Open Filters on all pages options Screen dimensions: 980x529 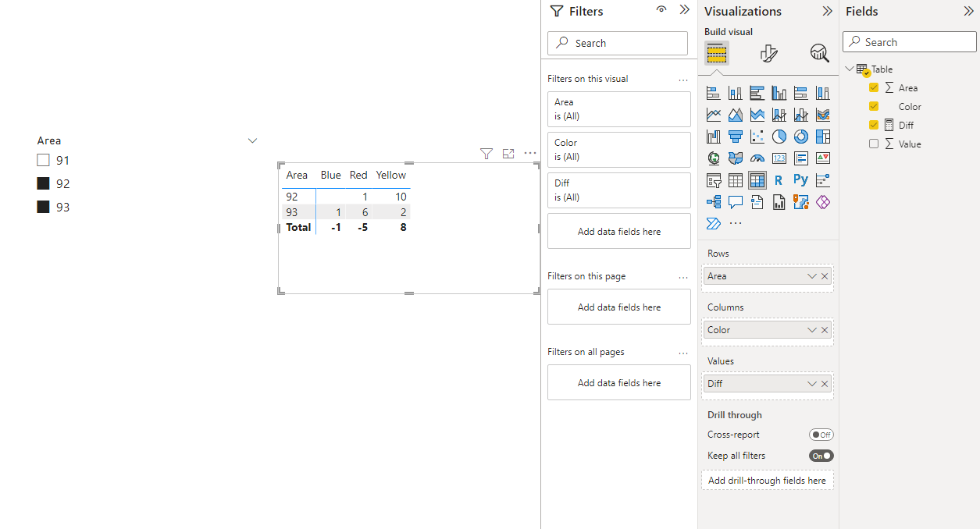pos(683,353)
